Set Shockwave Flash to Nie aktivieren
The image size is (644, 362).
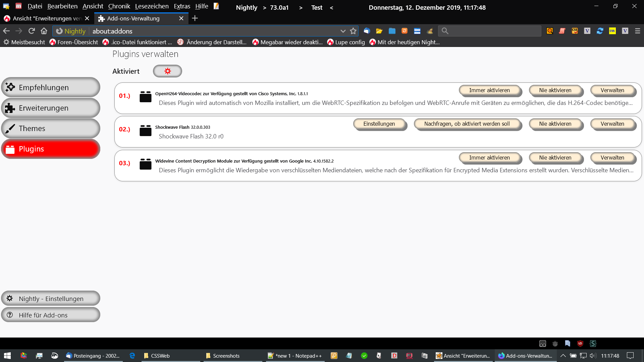coord(555,124)
